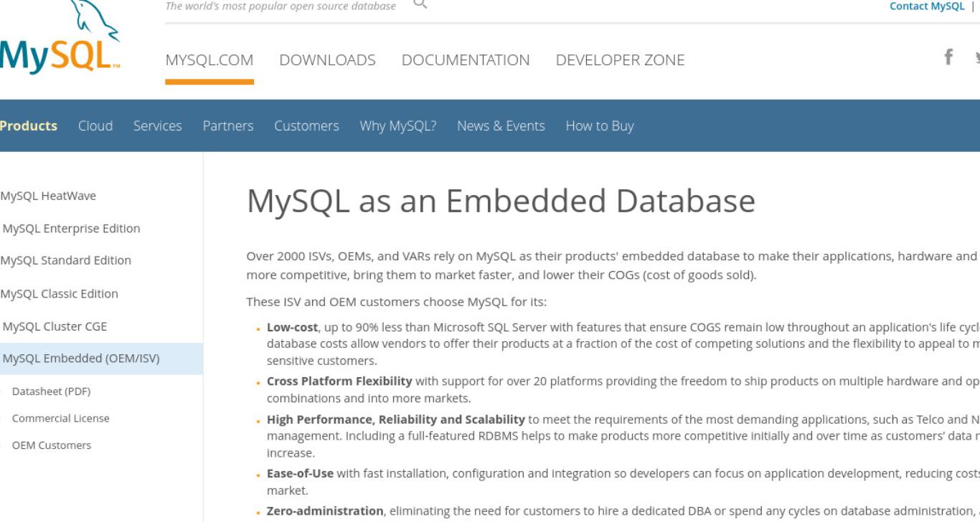The width and height of the screenshot is (980, 522).
Task: Open the Datasheet (PDF) link
Action: (51, 391)
